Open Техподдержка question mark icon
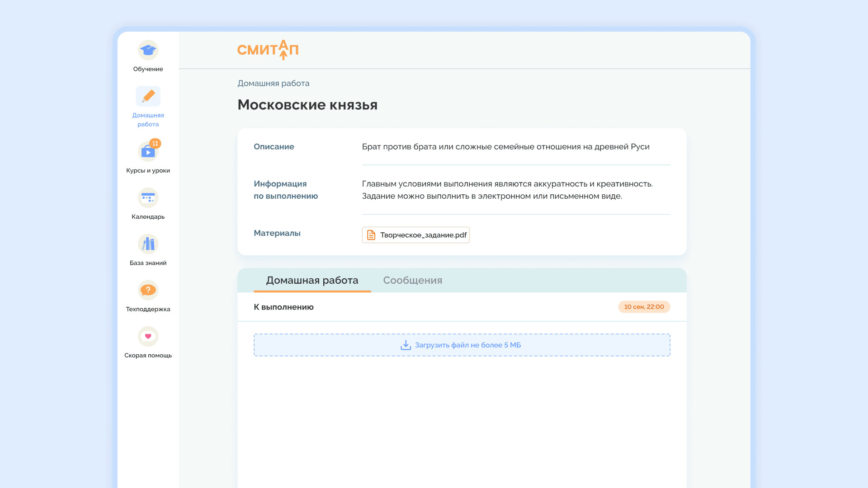Viewport: 868px width, 488px height. coord(148,290)
